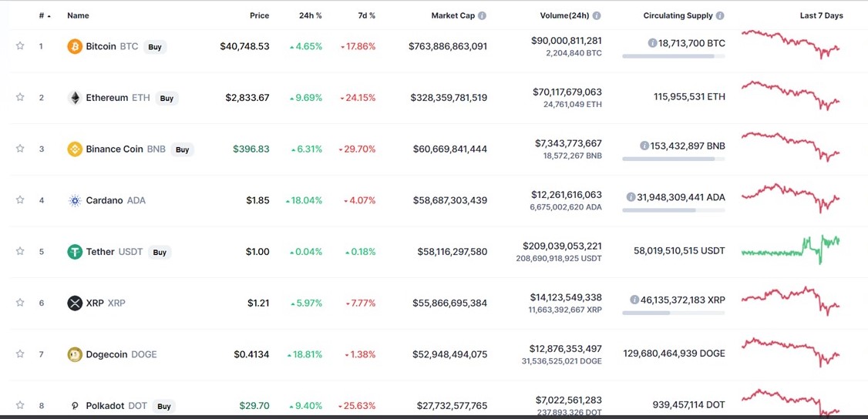Click the Ethereum logo icon
This screenshot has width=868, height=419.
coord(75,98)
